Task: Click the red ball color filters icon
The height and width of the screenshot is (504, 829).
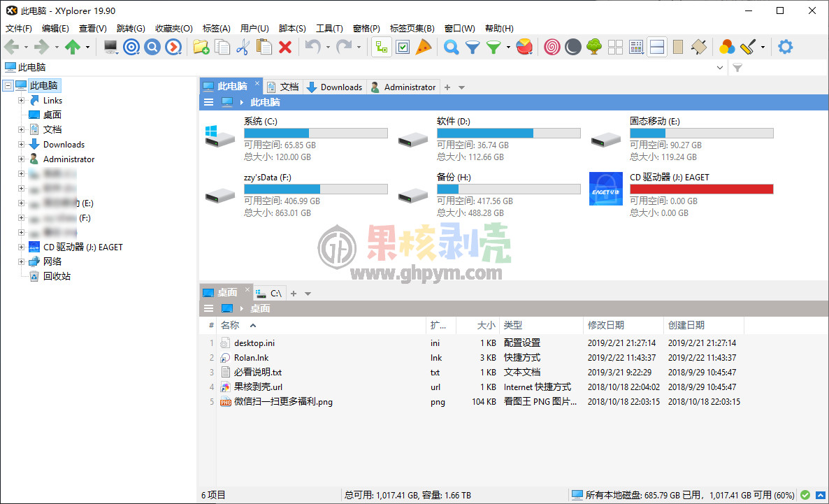Action: (x=524, y=47)
